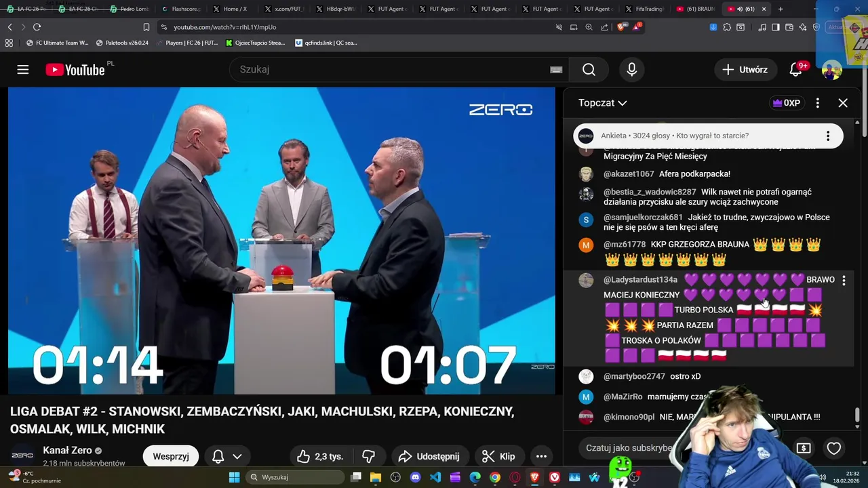Click the youtube.com address bar URL
868x488 pixels.
224,27
